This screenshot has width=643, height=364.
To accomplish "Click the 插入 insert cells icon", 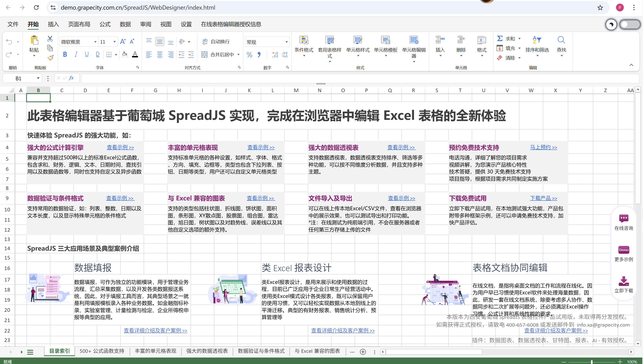I will point(440,40).
